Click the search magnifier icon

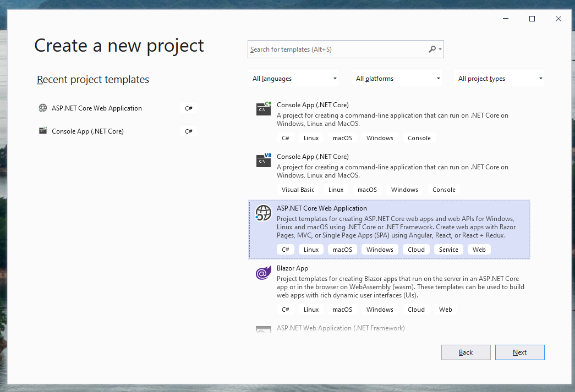[432, 49]
